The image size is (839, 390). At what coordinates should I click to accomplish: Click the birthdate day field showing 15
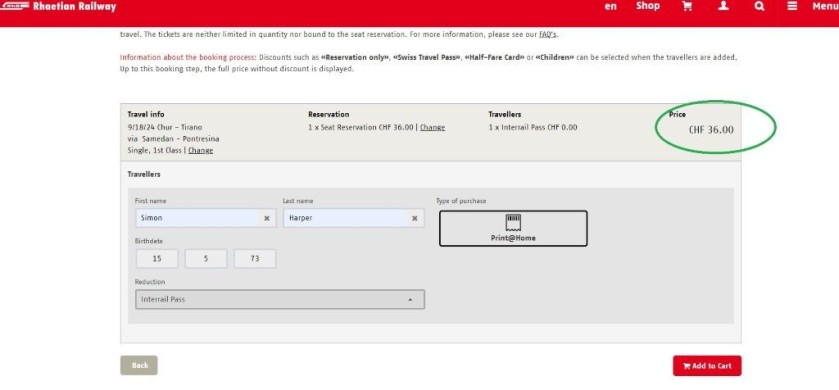point(157,258)
